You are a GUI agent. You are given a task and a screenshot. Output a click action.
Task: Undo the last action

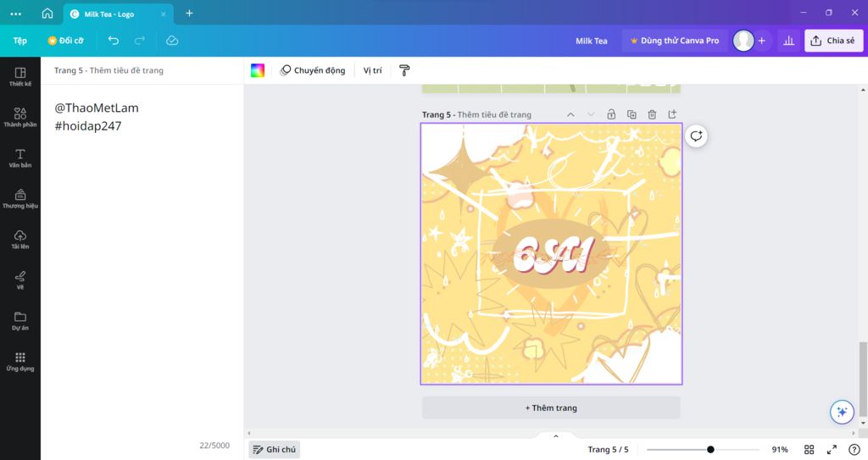(x=114, y=41)
